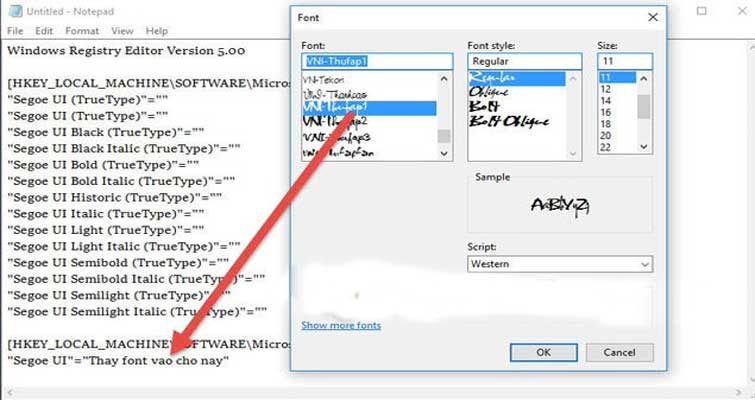The height and width of the screenshot is (400, 755).
Task: Click the Segoe UI Black Italic line
Action: pos(124,149)
